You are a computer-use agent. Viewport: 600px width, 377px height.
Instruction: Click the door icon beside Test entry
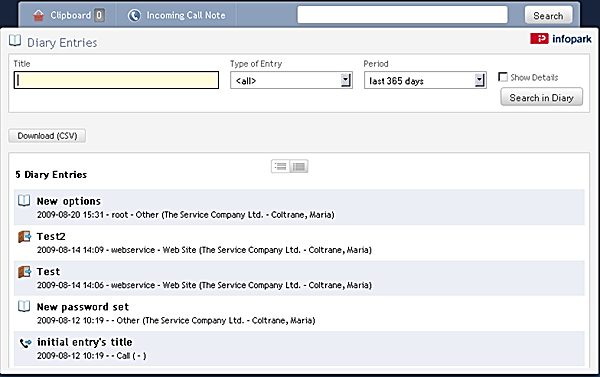tap(24, 271)
